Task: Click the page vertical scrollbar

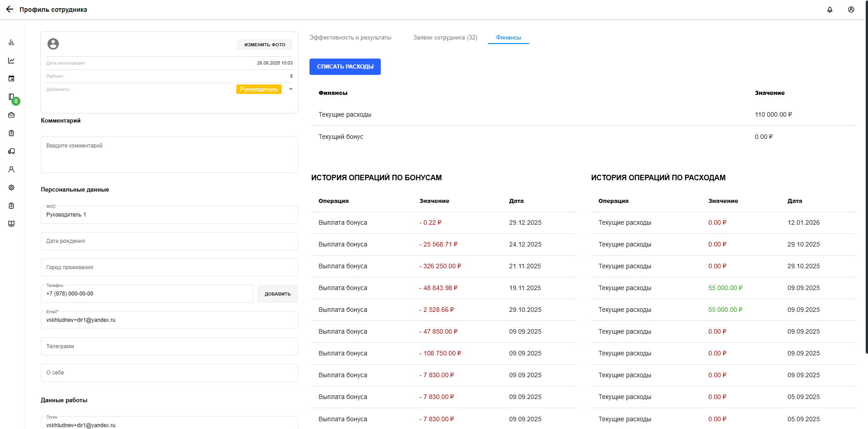Action: click(866, 177)
